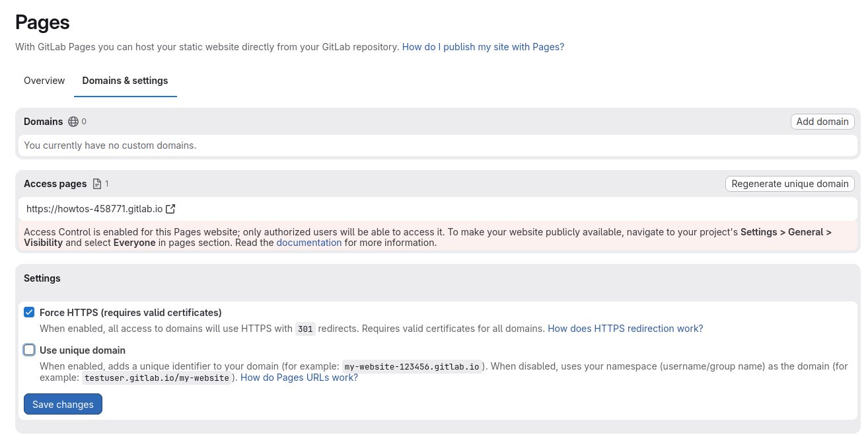Click the document icon beside Access pages
The image size is (868, 441).
click(x=97, y=184)
